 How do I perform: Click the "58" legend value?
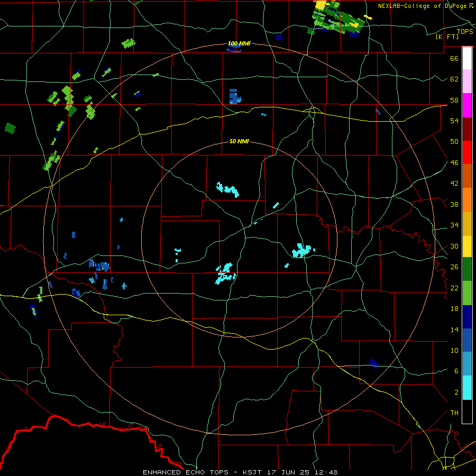454,100
